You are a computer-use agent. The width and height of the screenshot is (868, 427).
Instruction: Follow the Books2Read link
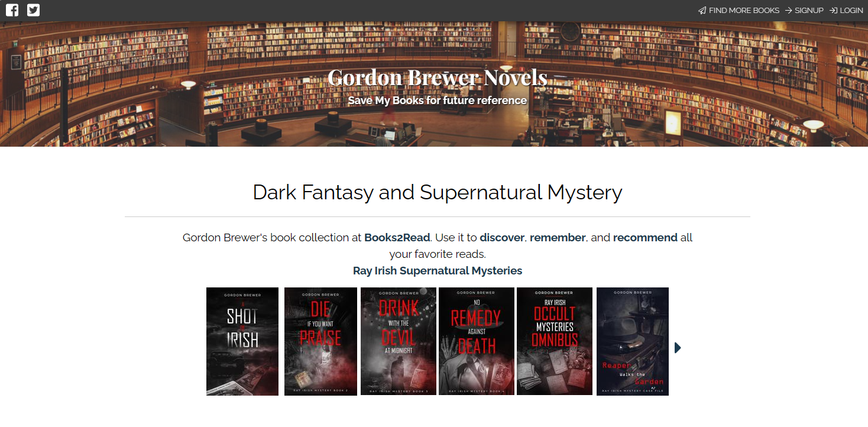click(x=397, y=238)
